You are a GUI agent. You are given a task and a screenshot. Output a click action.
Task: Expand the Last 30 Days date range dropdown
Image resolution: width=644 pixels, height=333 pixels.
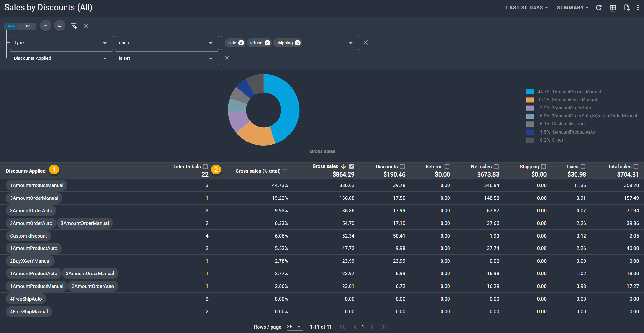[527, 8]
